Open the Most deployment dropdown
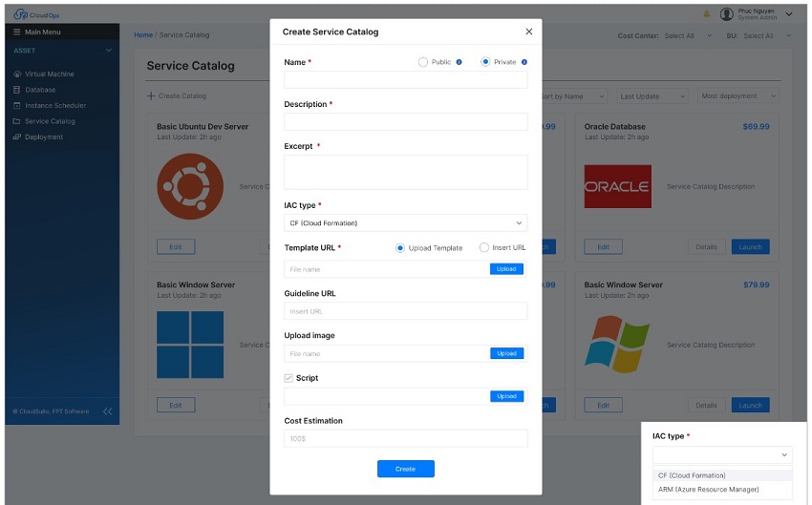 (x=737, y=96)
